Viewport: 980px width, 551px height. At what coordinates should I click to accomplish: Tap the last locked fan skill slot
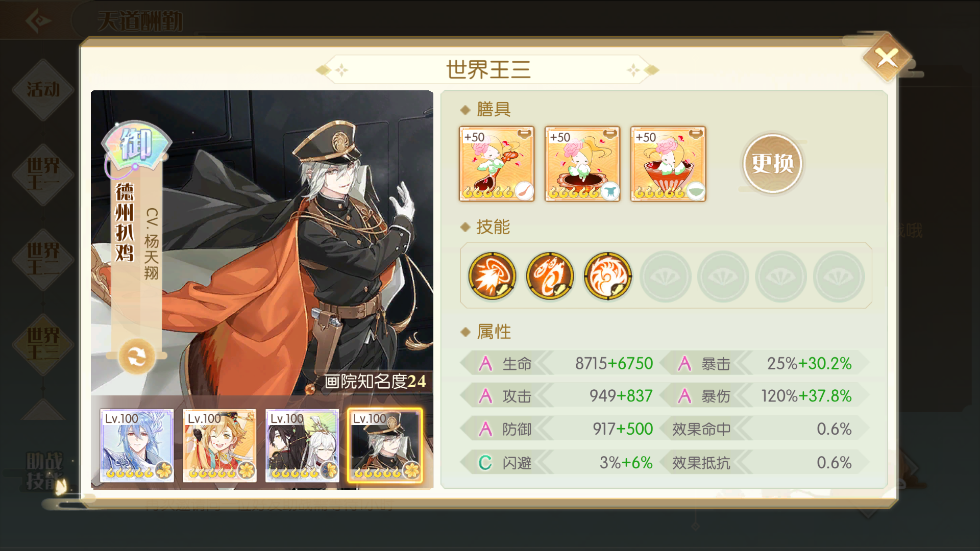(x=838, y=276)
